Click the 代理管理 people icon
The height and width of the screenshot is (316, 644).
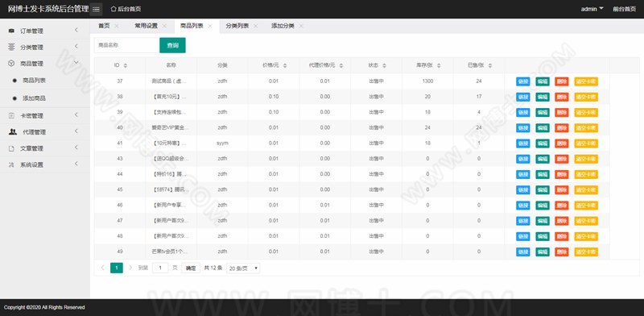pyautogui.click(x=13, y=132)
